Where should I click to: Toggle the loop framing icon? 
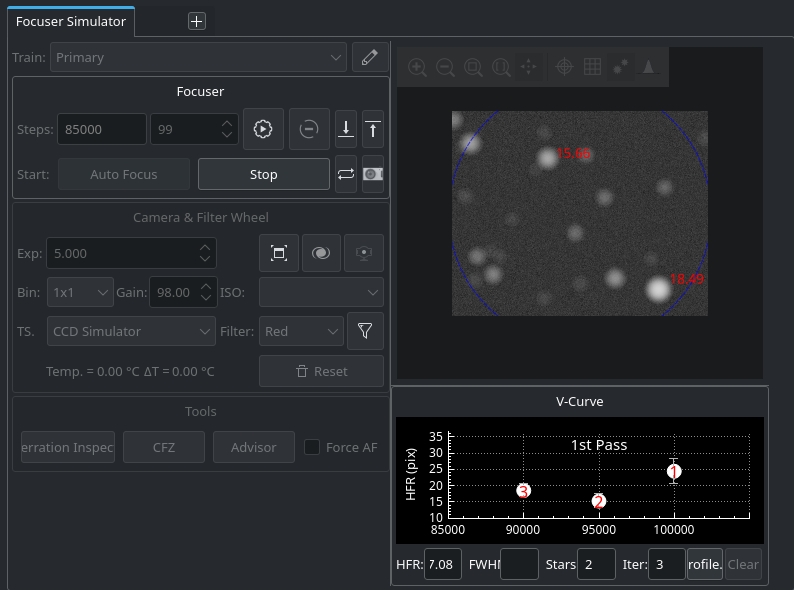(x=346, y=174)
